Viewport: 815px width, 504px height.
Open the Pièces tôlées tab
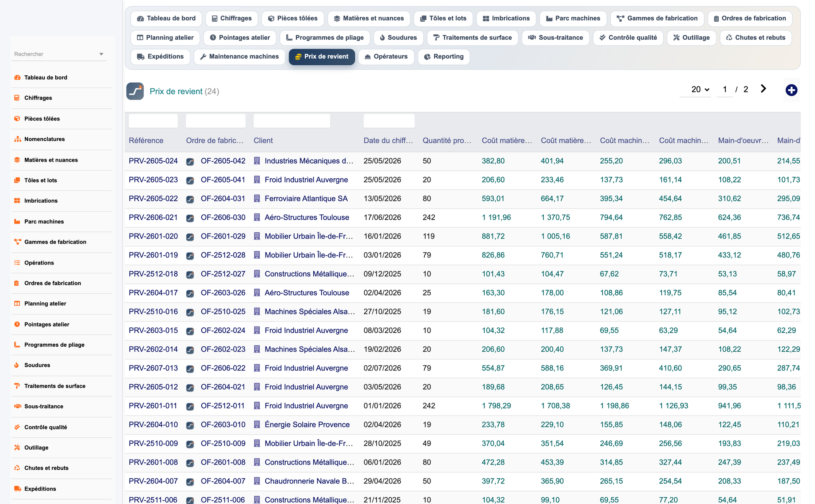(293, 18)
